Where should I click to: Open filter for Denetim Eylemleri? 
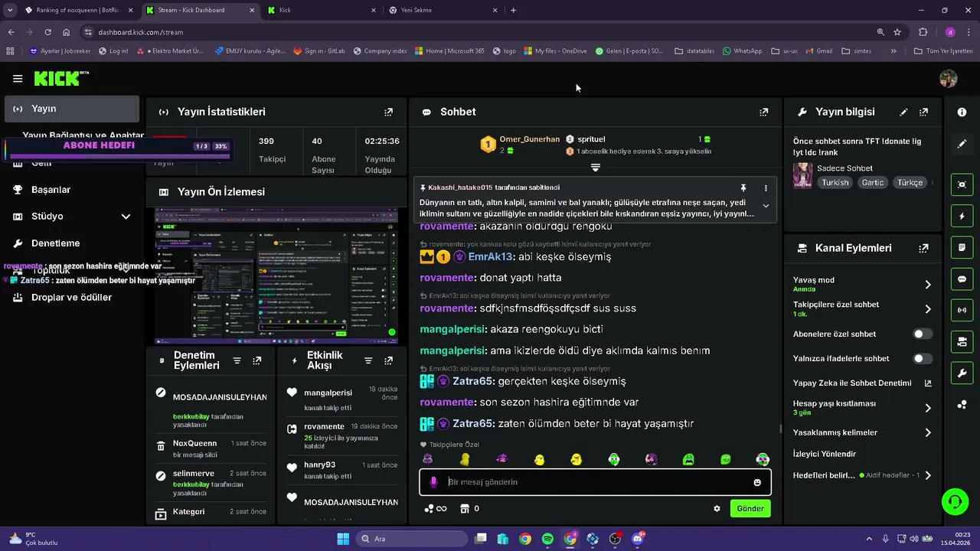pos(237,360)
